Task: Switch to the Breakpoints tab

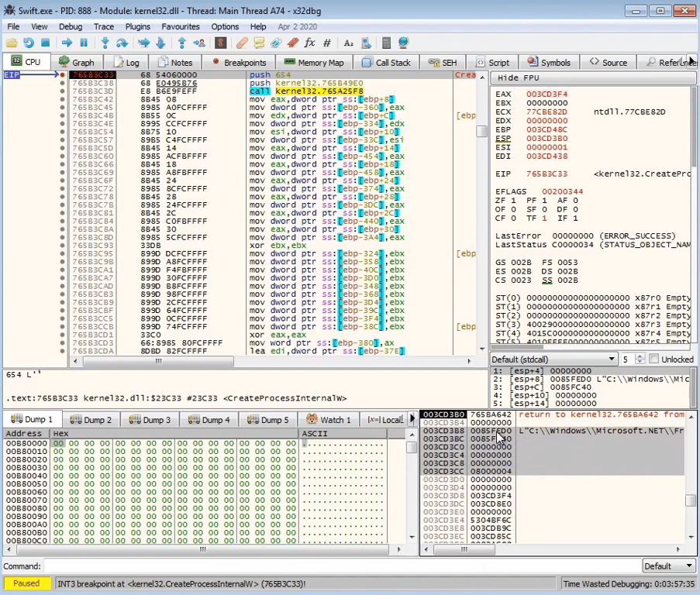Action: click(x=239, y=63)
